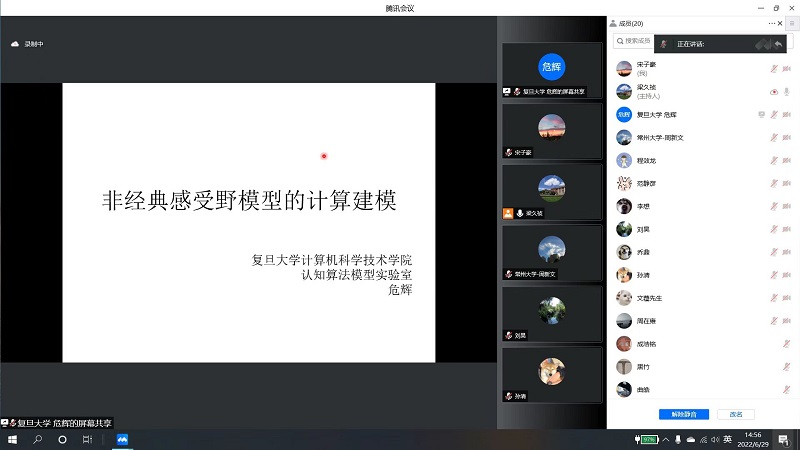Click the volume speaker tray icon
This screenshot has height=450, width=800.
click(715, 440)
